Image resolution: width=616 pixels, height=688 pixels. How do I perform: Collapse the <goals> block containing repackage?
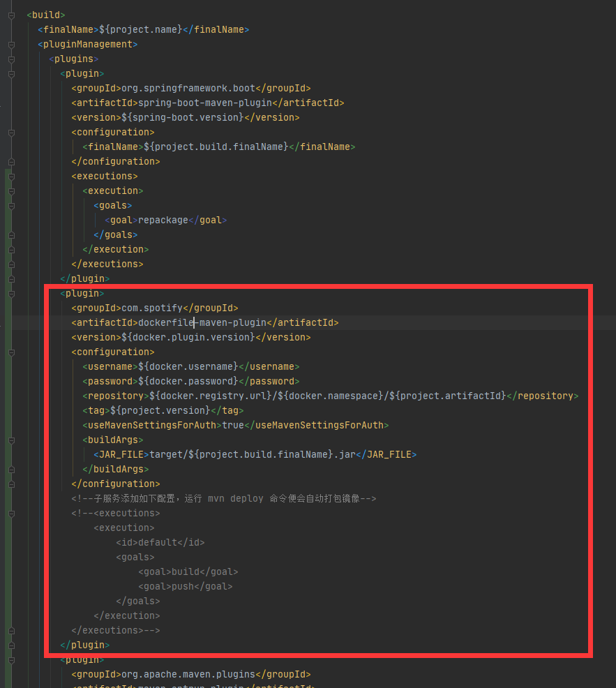10,205
